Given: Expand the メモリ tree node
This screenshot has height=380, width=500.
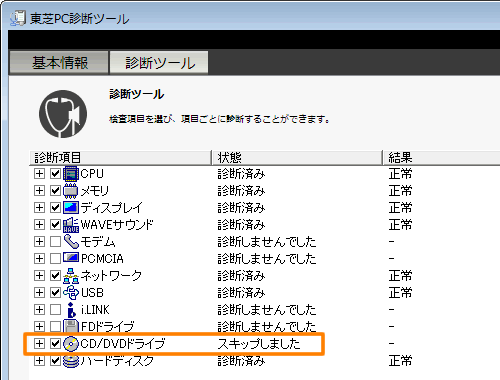Looking at the screenshot, I should point(39,191).
